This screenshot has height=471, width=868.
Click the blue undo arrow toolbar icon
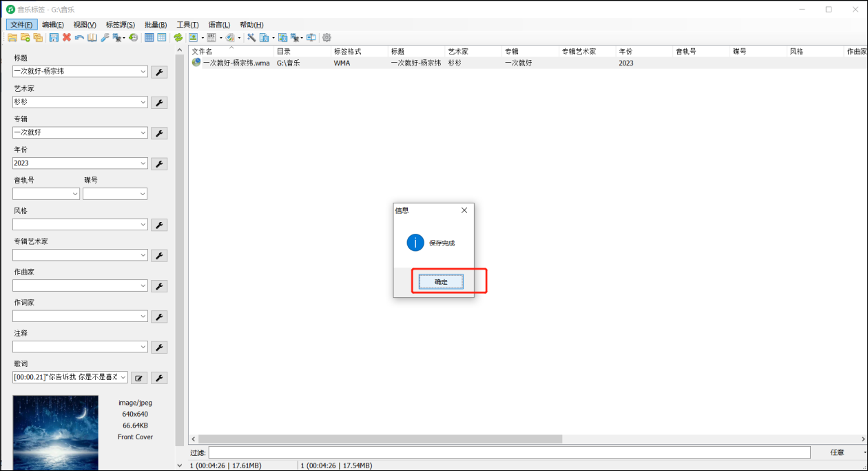(79, 37)
